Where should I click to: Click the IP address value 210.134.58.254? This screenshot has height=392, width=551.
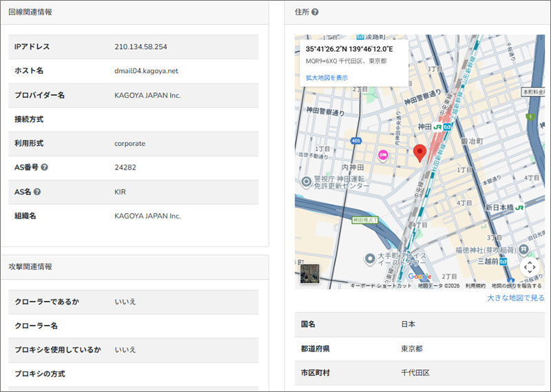click(141, 47)
